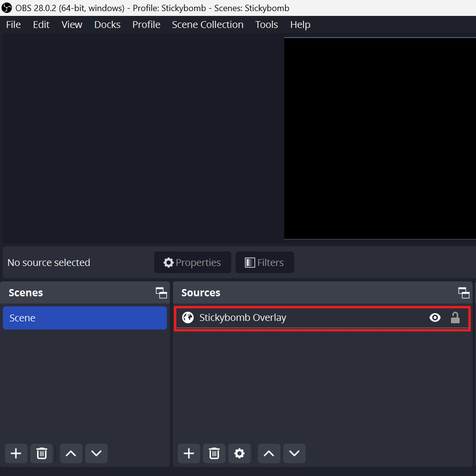Click the Sources dock title

coord(200,292)
